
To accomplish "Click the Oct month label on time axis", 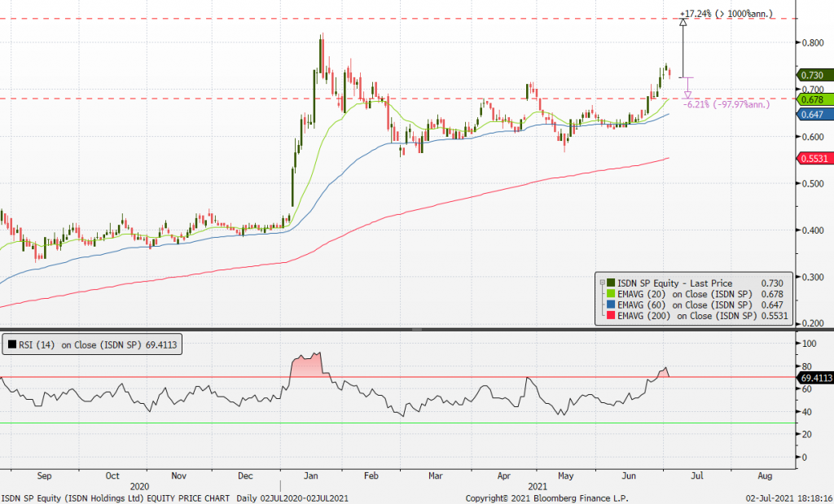I will [x=112, y=476].
